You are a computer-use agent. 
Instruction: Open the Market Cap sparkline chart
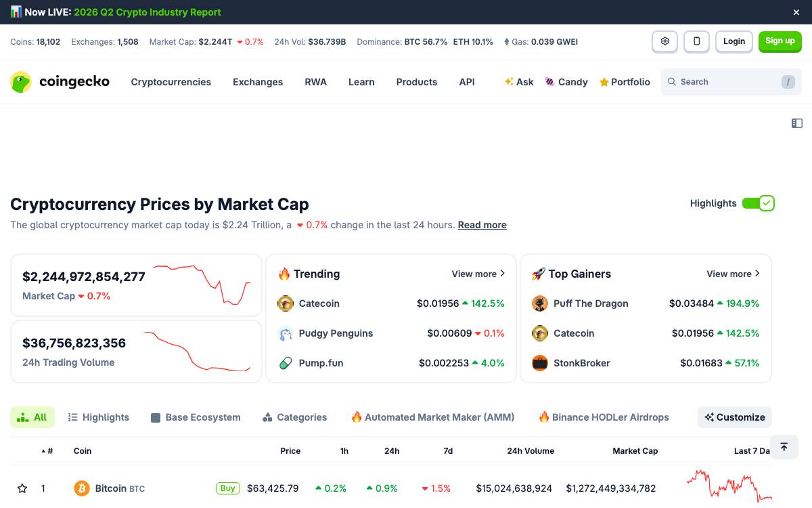[202, 284]
